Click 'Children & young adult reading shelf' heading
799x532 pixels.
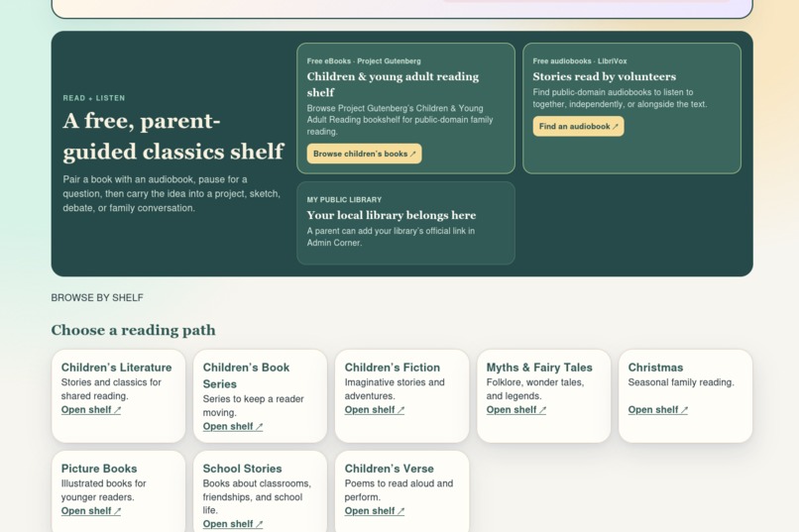click(x=393, y=84)
